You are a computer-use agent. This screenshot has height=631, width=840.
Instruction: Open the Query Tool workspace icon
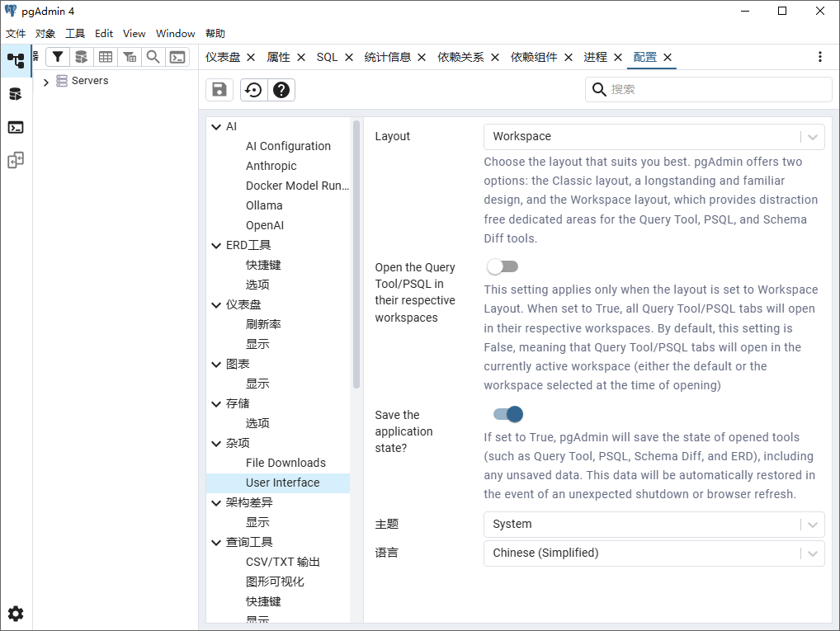(x=16, y=94)
